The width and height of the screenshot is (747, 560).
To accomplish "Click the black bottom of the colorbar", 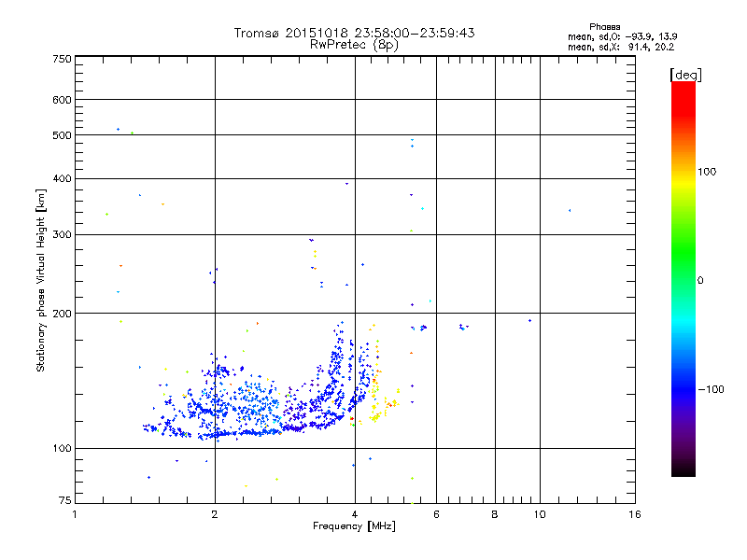I will pos(684,469).
